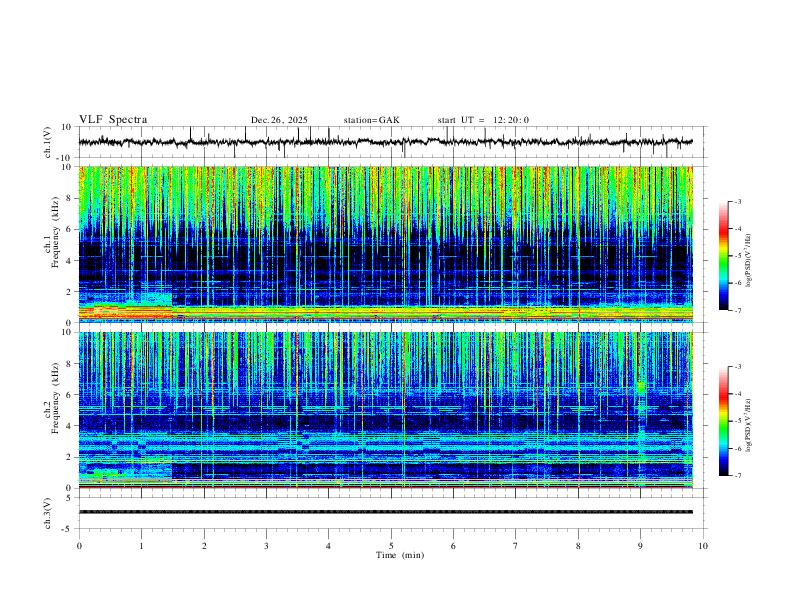Screen dimensions: 792x612
Task: Click the time axis tick label '5'
Action: click(x=391, y=546)
